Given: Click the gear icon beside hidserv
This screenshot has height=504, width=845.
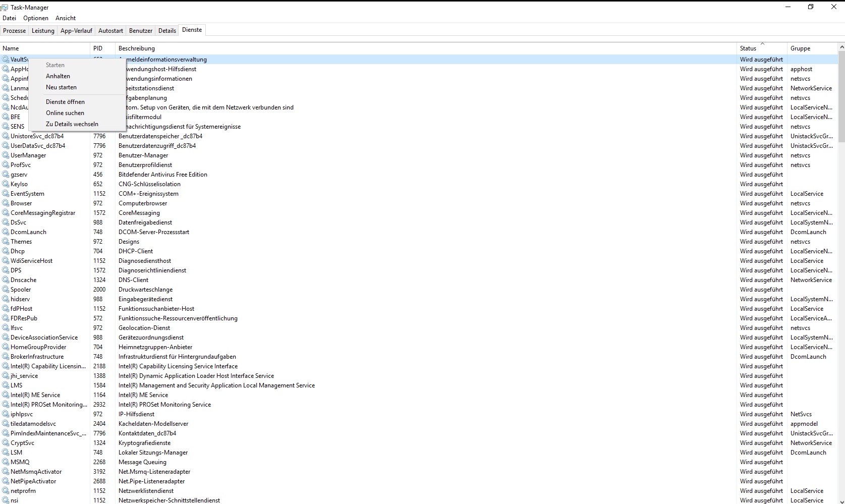Looking at the screenshot, I should pos(6,299).
